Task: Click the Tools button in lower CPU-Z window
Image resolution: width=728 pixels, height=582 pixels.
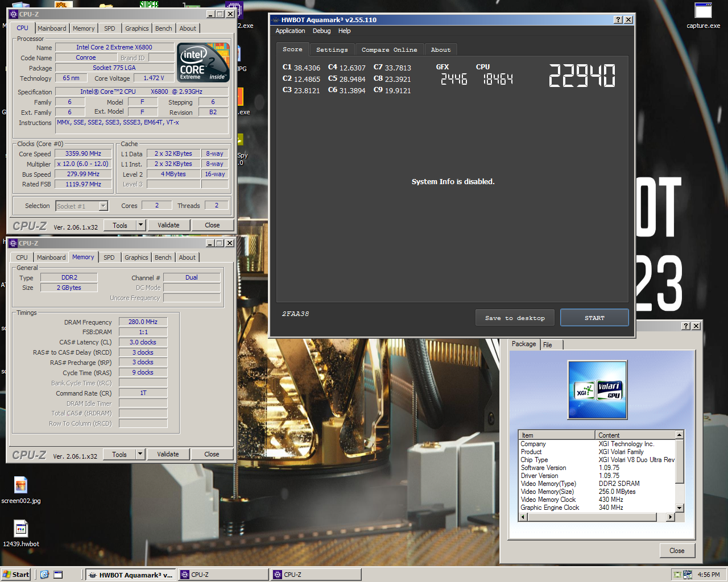Action: [x=119, y=454]
